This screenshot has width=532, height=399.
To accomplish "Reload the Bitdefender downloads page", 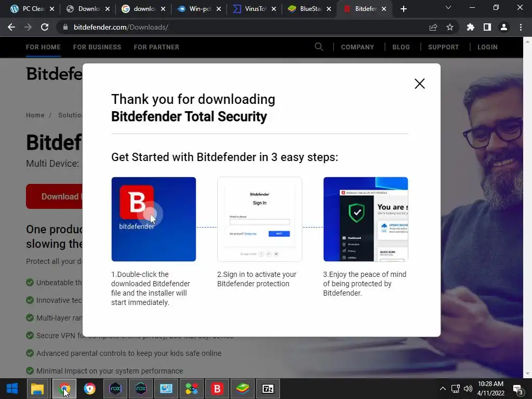I will 45,27.
